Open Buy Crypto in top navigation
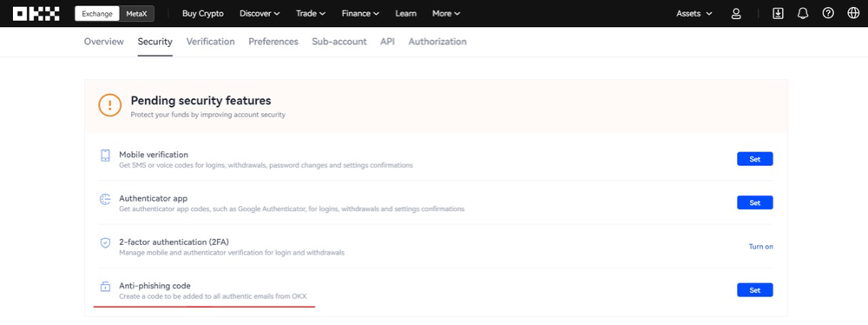This screenshot has width=868, height=325. pyautogui.click(x=202, y=13)
